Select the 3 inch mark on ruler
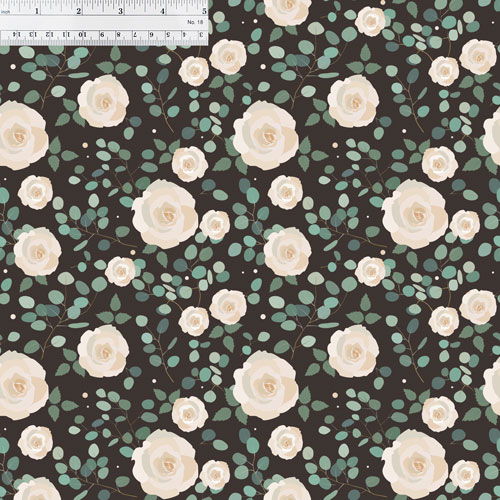The width and height of the screenshot is (500, 500). pos(121,11)
